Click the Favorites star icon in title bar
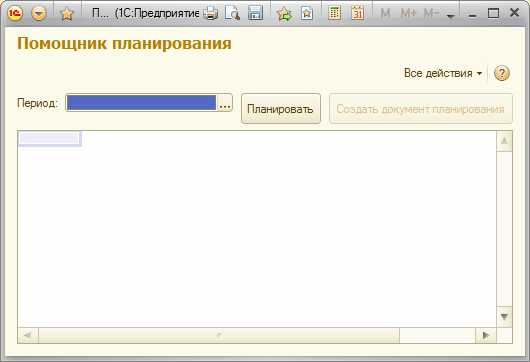The width and height of the screenshot is (530, 362). 67,14
